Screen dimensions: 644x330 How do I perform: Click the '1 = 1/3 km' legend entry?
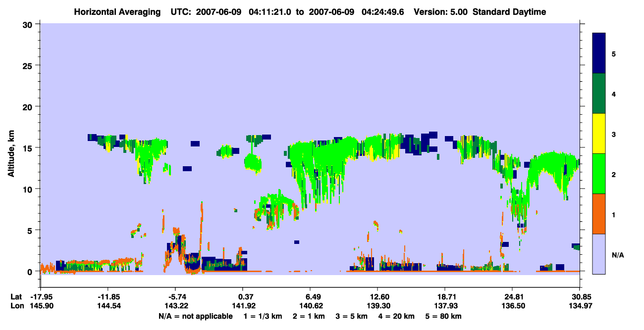tap(263, 316)
